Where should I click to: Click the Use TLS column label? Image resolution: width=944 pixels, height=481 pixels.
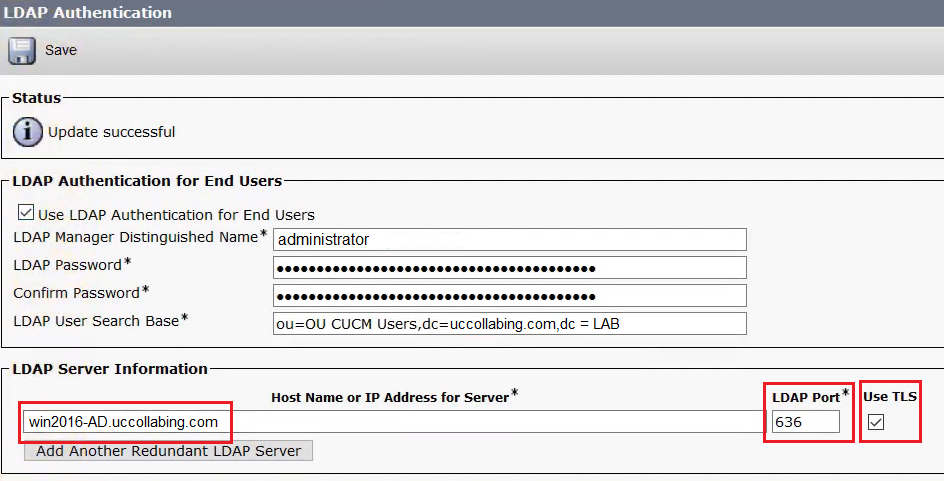[x=890, y=397]
